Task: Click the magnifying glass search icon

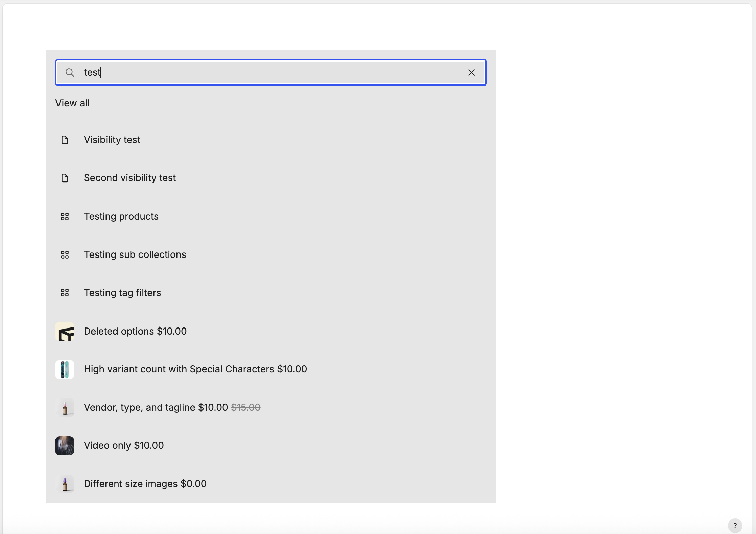Action: coord(70,72)
